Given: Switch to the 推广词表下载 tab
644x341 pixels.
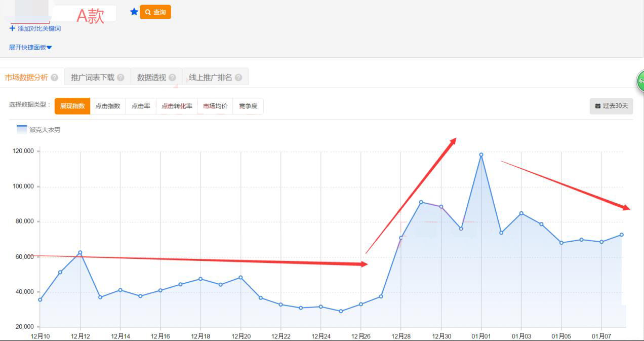Looking at the screenshot, I should [x=91, y=78].
